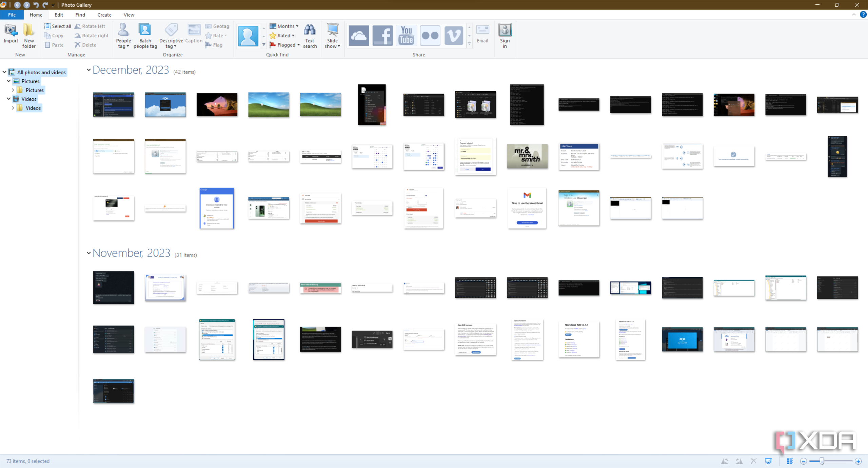Viewport: 868px width, 468px height.
Task: Click the OneDrive cloud share icon
Action: click(359, 35)
